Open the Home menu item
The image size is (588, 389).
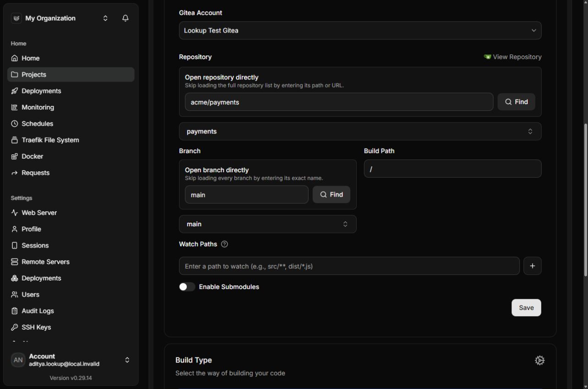pos(71,58)
